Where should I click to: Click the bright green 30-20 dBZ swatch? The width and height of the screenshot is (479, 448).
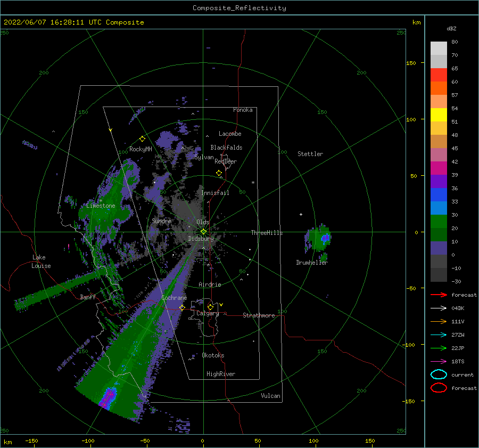pos(439,221)
